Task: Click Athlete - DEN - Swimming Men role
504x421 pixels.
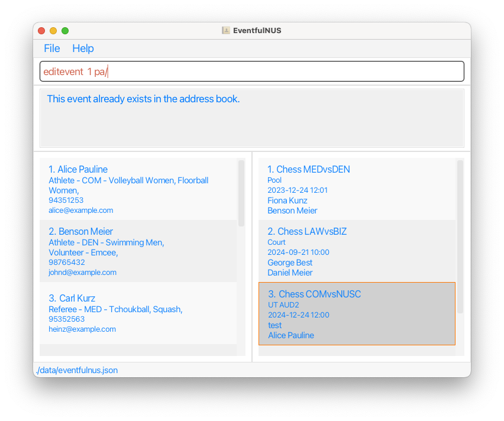Action: 106,242
